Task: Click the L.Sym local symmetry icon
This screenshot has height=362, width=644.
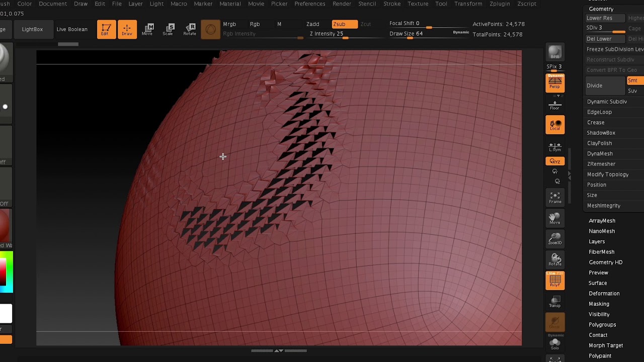Action: point(555,147)
